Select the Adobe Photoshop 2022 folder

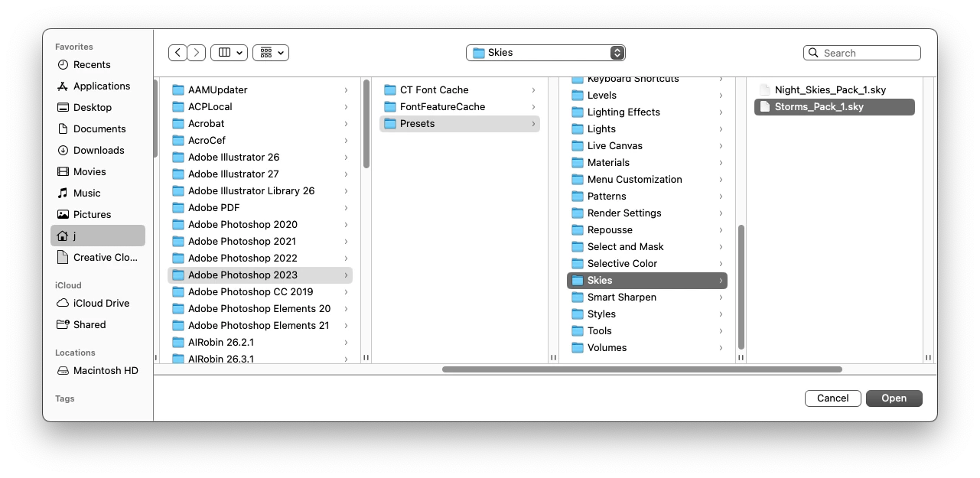pyautogui.click(x=260, y=259)
